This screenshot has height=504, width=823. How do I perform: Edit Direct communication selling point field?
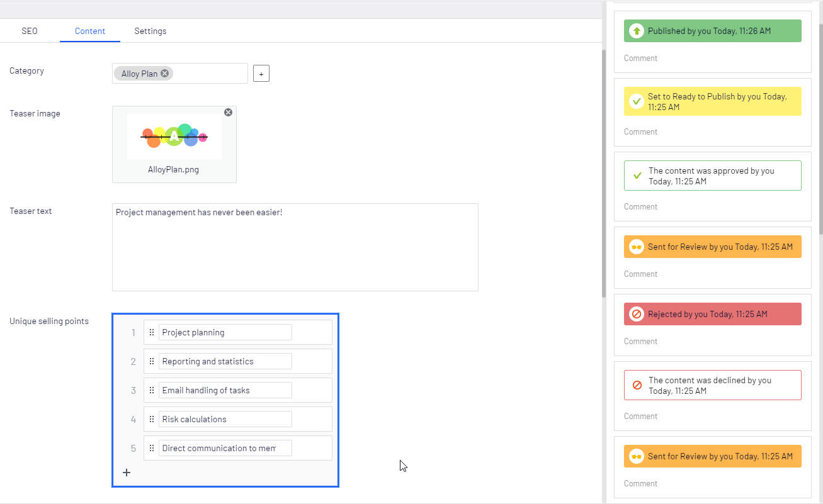(x=225, y=448)
